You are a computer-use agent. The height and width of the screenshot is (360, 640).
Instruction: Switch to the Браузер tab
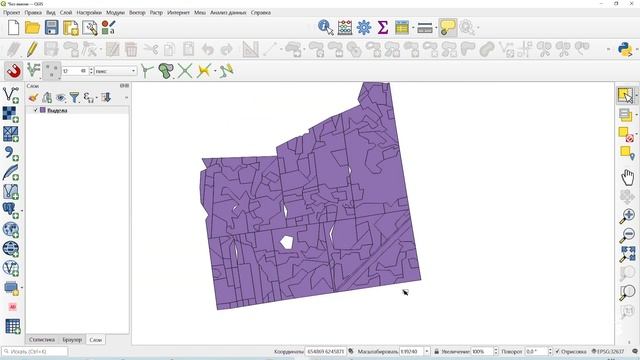[x=72, y=340]
